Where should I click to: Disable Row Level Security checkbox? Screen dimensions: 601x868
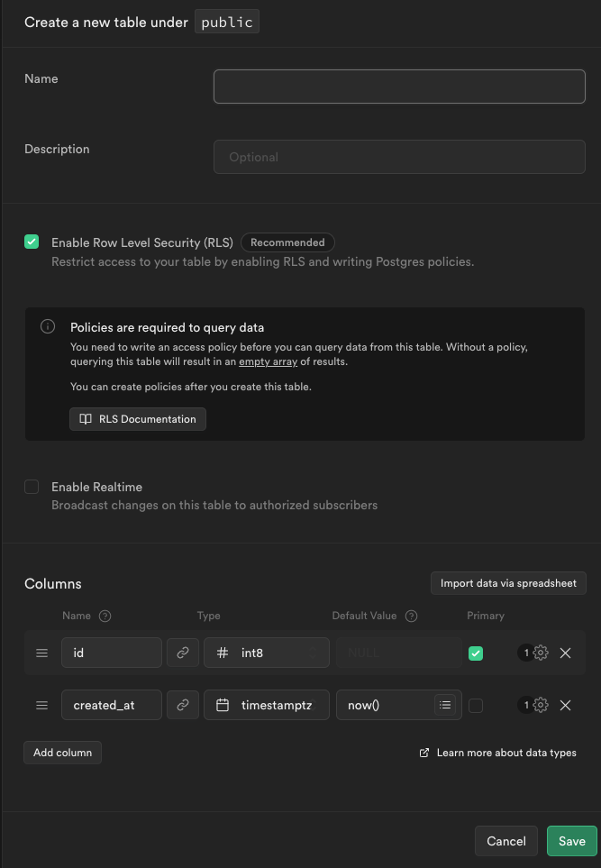tap(32, 242)
